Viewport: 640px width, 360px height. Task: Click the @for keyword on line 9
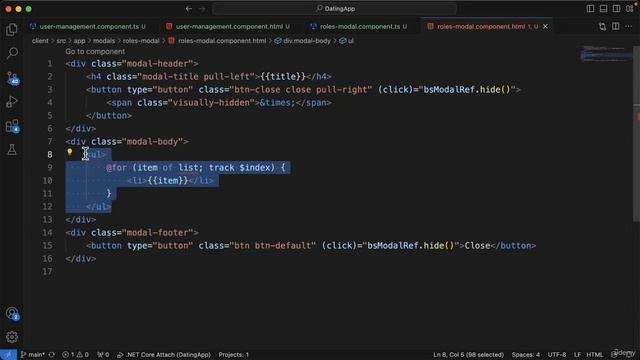point(116,168)
